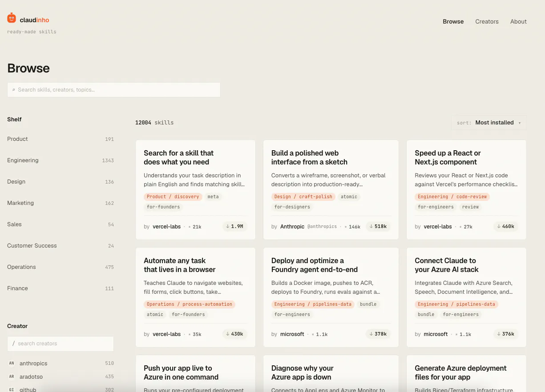Click the 'ready-made skills' tagline

32,32
